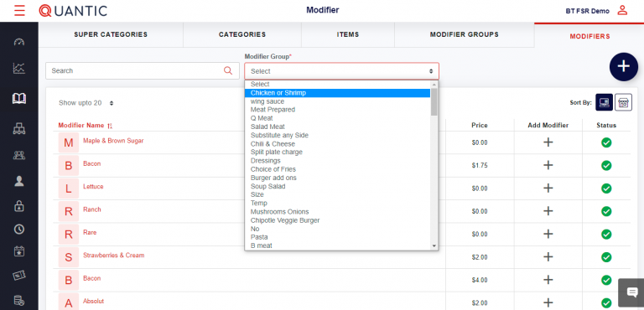This screenshot has height=310, width=644.
Task: Click the BT FSR Demo account name
Action: [587, 11]
